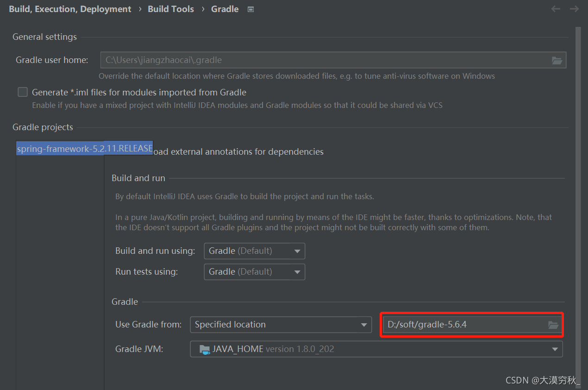Click the By default IntelliJ IDEA uses Gradle text
The height and width of the screenshot is (390, 588).
click(x=244, y=196)
